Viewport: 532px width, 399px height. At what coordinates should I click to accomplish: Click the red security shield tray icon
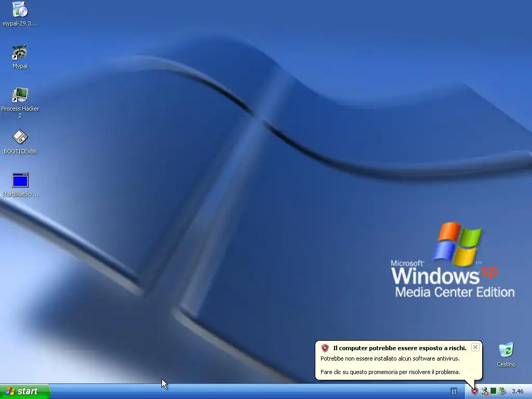pos(474,392)
